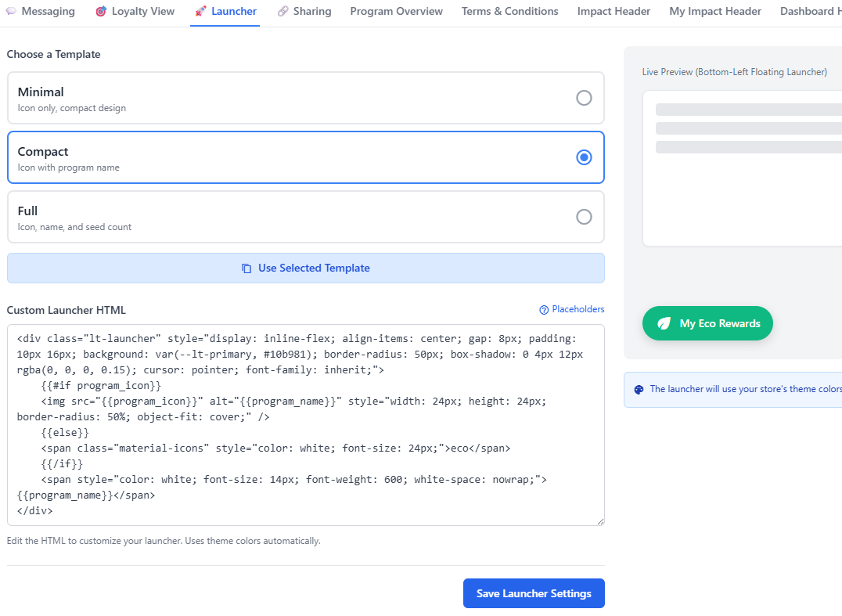Image resolution: width=842 pixels, height=616 pixels.
Task: Go to My Impact Header tab
Action: (715, 12)
